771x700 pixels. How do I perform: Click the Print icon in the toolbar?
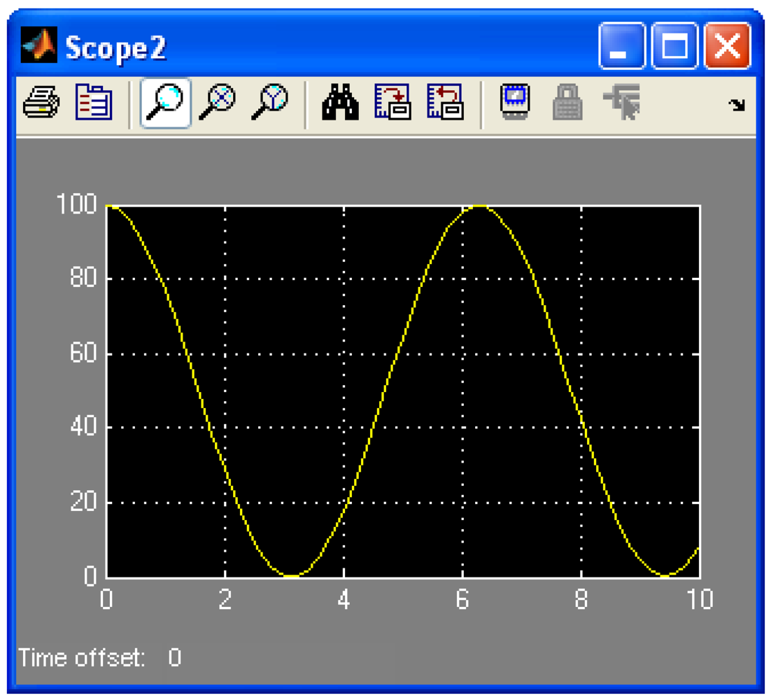tap(41, 104)
